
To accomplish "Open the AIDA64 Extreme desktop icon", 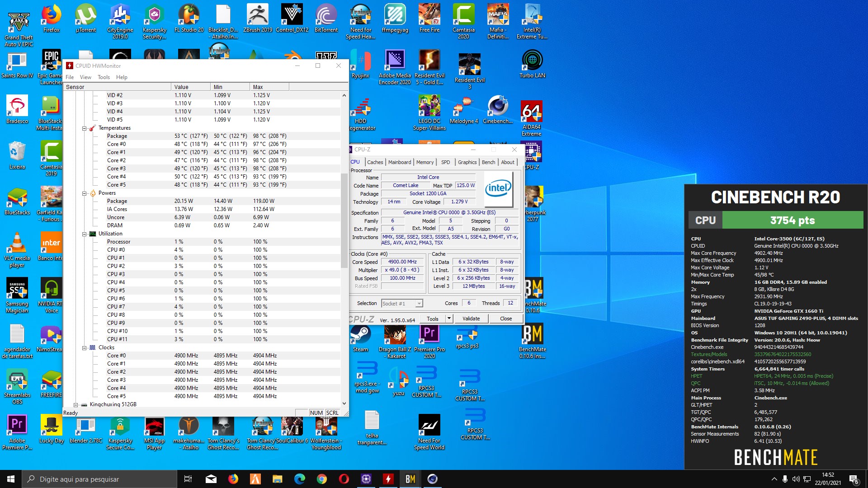I will (x=532, y=118).
